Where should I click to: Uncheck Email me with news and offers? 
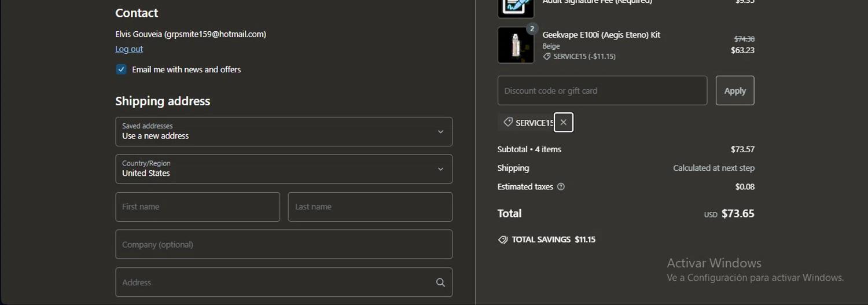pos(121,69)
